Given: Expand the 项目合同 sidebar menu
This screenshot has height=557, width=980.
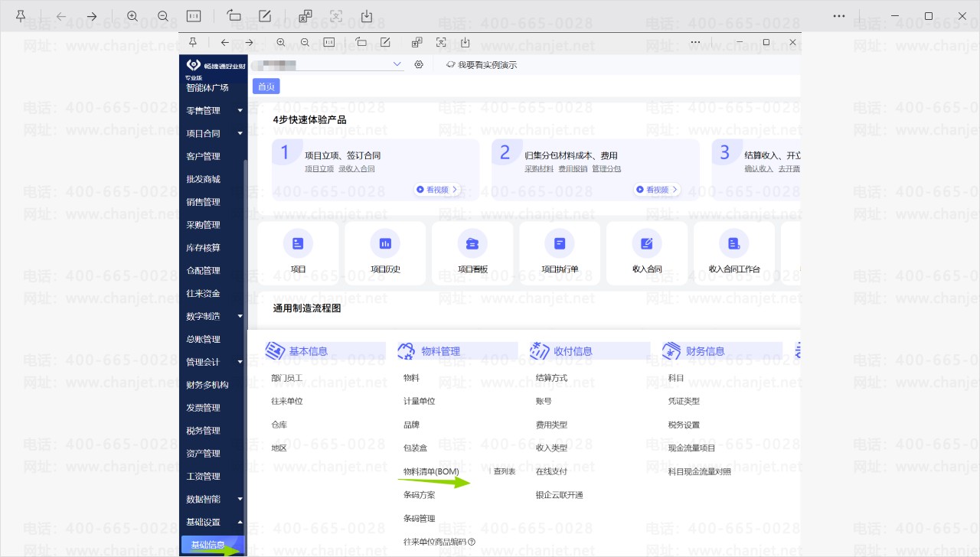Looking at the screenshot, I should (240, 134).
